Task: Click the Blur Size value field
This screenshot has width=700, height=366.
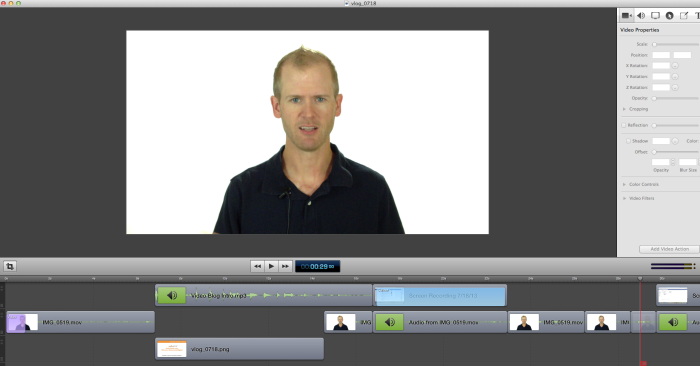Action: pos(688,162)
